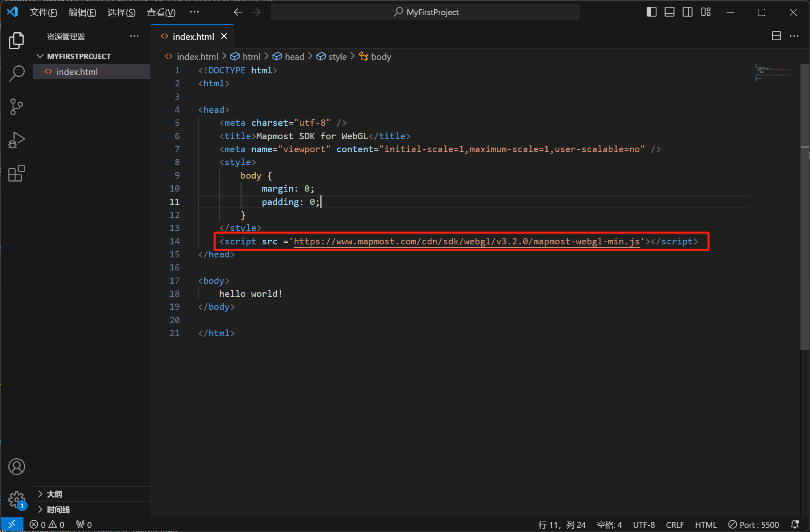Click the 资源管理器 panel title

[66, 36]
